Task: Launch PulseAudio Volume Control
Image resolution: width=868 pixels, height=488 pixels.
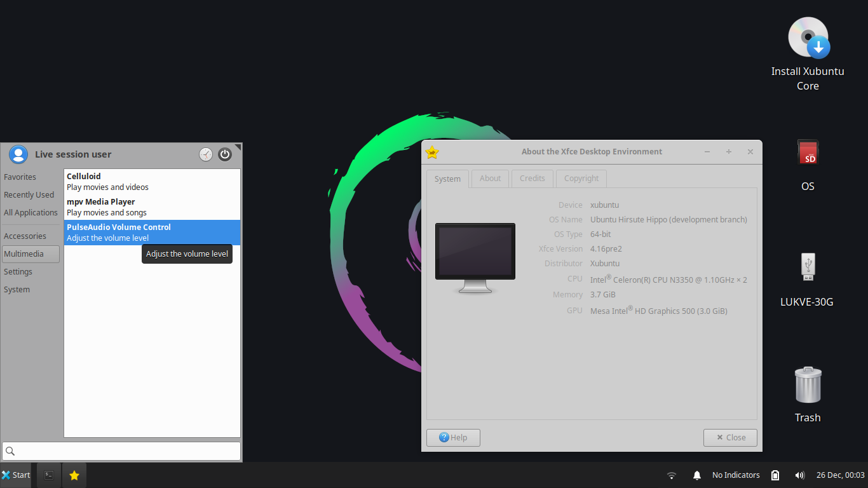Action: (153, 233)
